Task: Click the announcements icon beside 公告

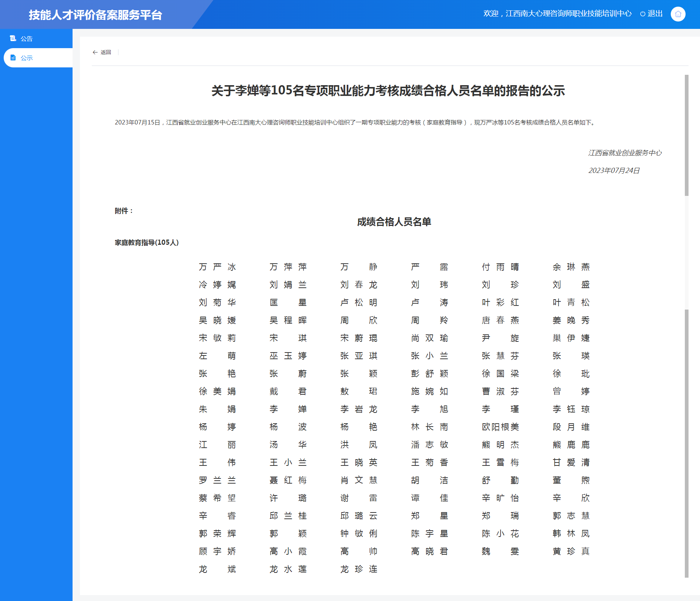Action: [x=13, y=38]
